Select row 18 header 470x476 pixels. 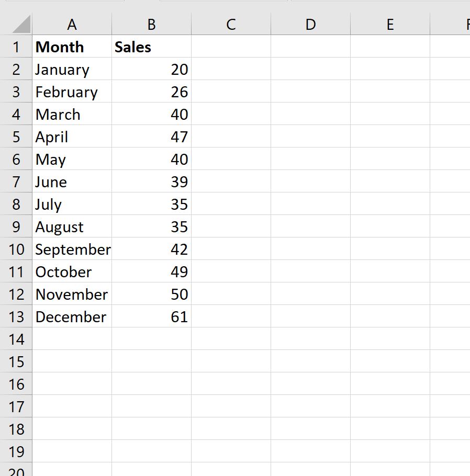[16, 429]
